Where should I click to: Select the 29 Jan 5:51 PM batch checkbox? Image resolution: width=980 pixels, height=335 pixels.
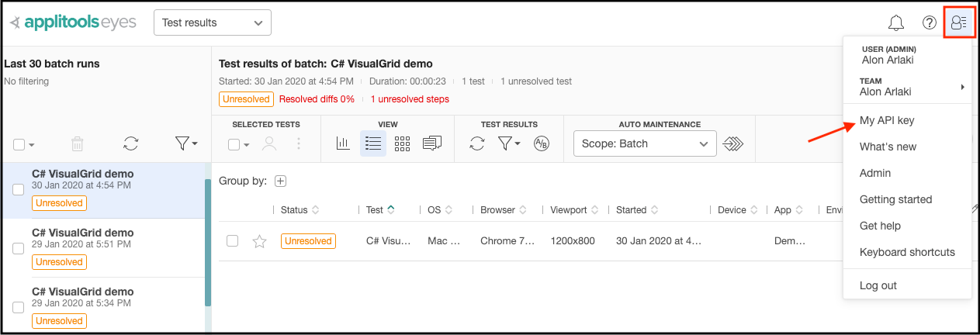tap(19, 248)
